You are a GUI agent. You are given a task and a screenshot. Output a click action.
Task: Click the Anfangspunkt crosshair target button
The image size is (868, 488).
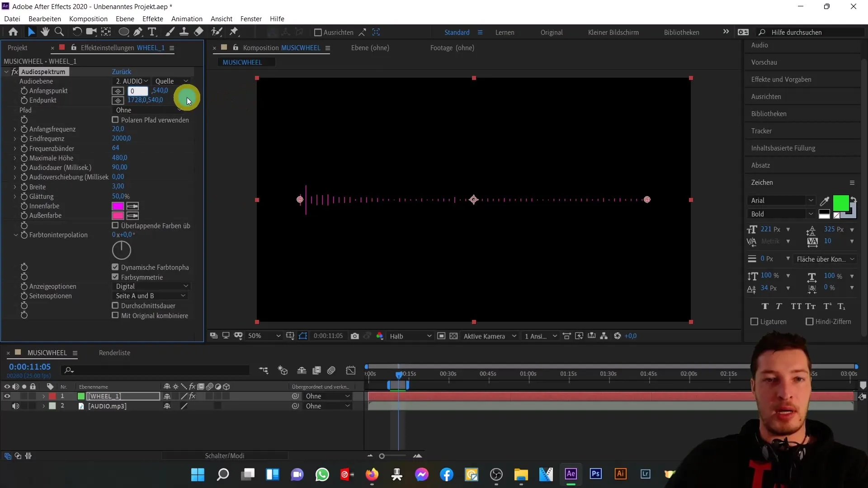(118, 91)
